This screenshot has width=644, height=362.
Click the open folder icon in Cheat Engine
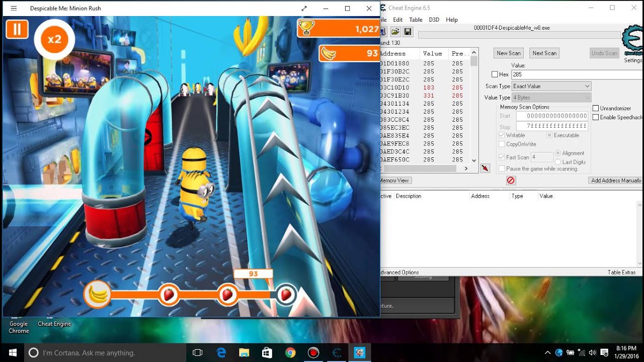(x=395, y=32)
